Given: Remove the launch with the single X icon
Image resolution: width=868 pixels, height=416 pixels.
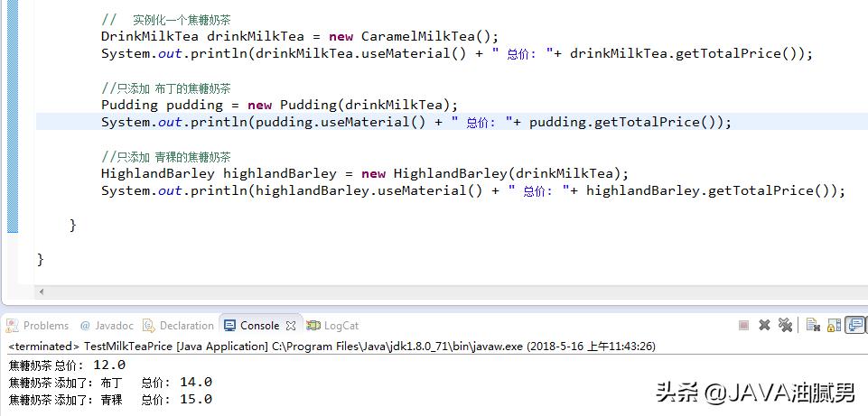Looking at the screenshot, I should click(764, 325).
